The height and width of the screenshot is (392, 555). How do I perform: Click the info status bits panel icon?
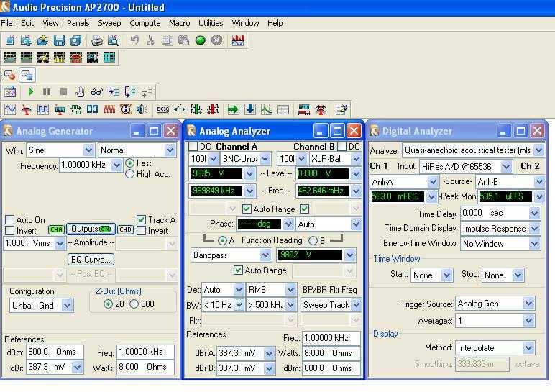click(125, 109)
